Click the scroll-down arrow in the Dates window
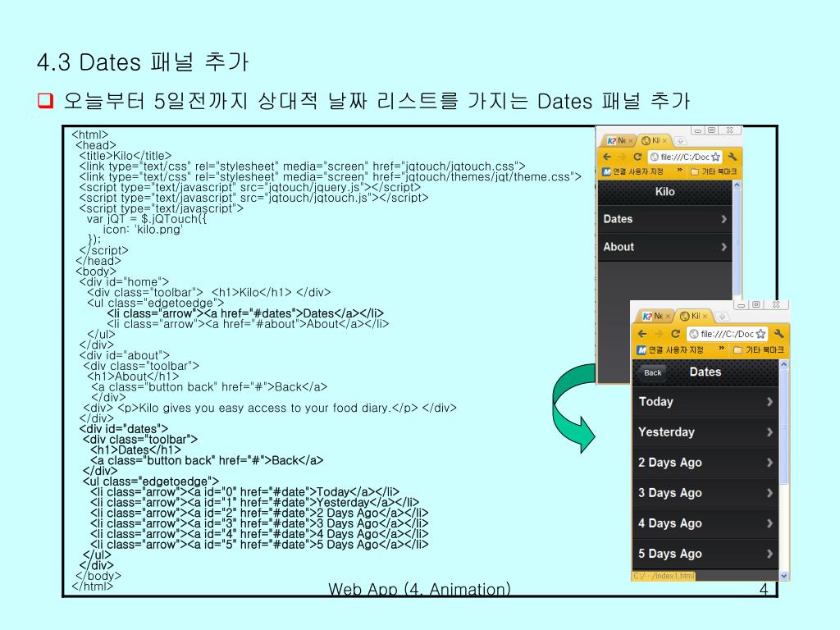This screenshot has width=840, height=630. point(783,577)
